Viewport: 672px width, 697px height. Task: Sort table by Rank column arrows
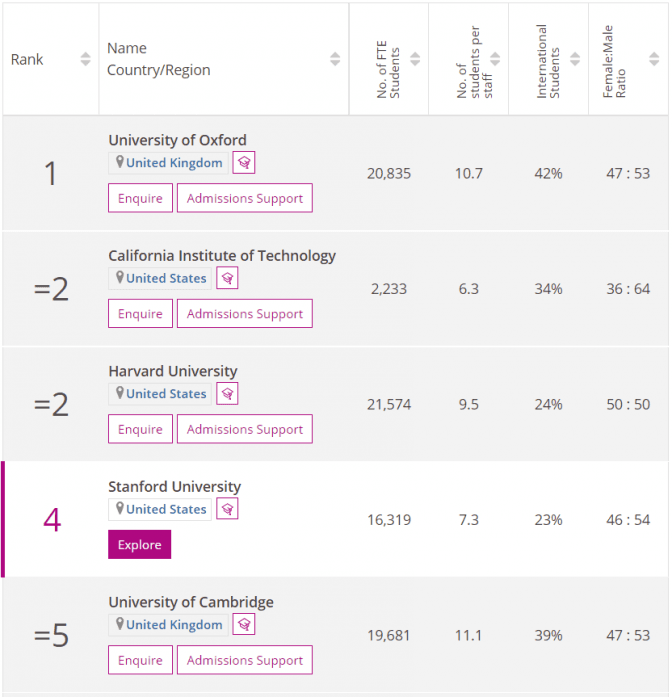(x=85, y=59)
